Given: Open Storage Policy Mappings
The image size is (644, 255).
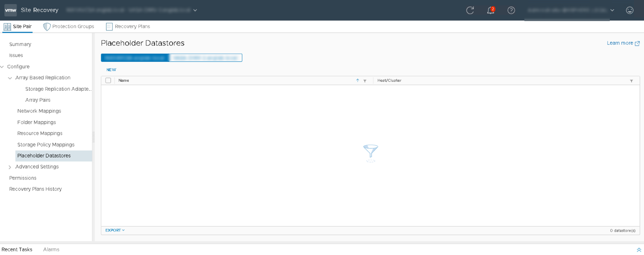Looking at the screenshot, I should tap(46, 144).
